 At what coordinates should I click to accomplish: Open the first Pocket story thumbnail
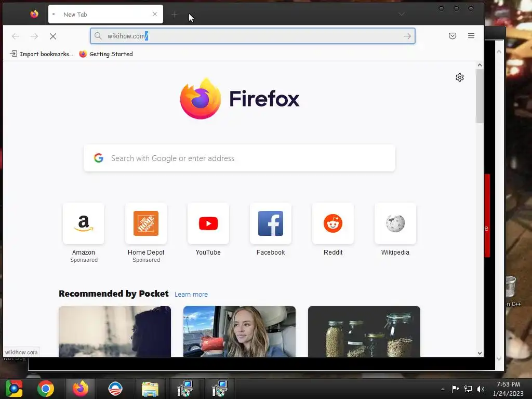coord(115,331)
